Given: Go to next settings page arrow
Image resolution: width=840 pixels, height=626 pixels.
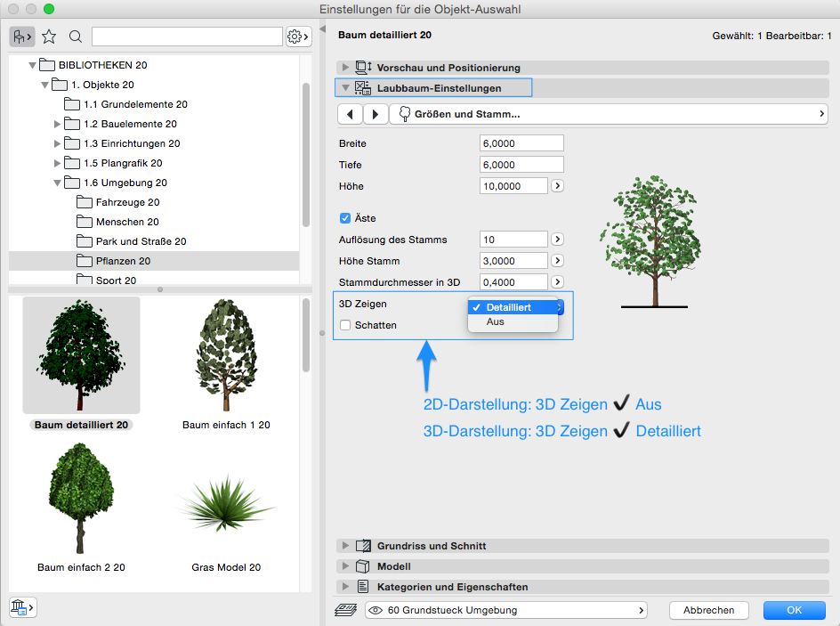Looking at the screenshot, I should [376, 114].
